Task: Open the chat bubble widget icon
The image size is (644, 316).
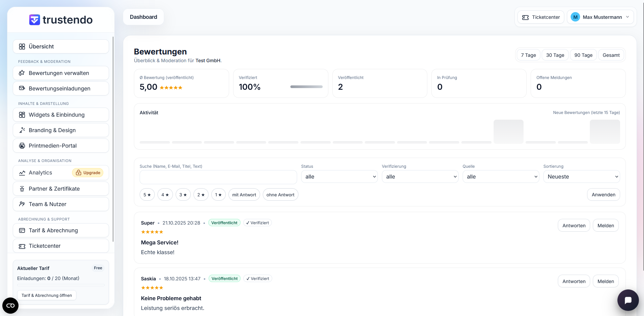Action: 628,300
